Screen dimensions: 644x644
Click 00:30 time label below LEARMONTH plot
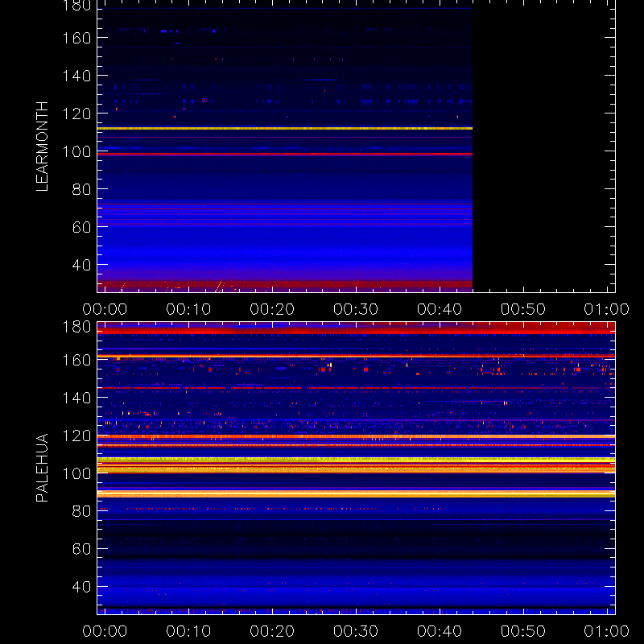tap(356, 309)
